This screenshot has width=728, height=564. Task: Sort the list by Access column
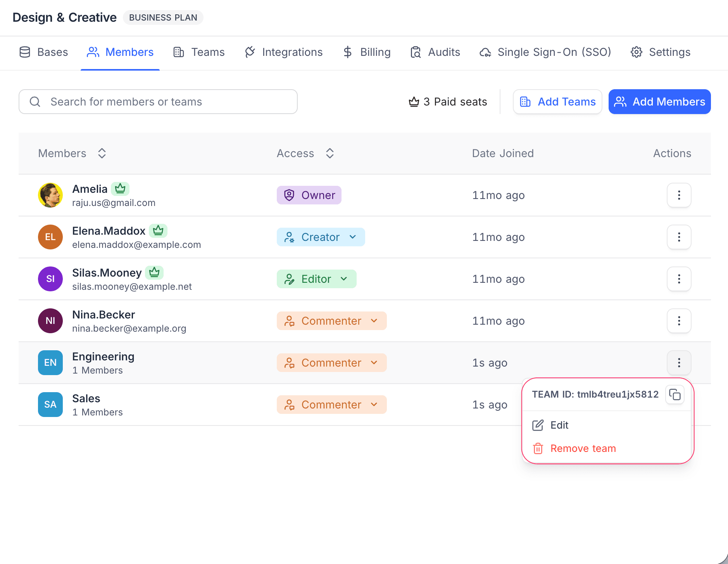[x=329, y=153]
